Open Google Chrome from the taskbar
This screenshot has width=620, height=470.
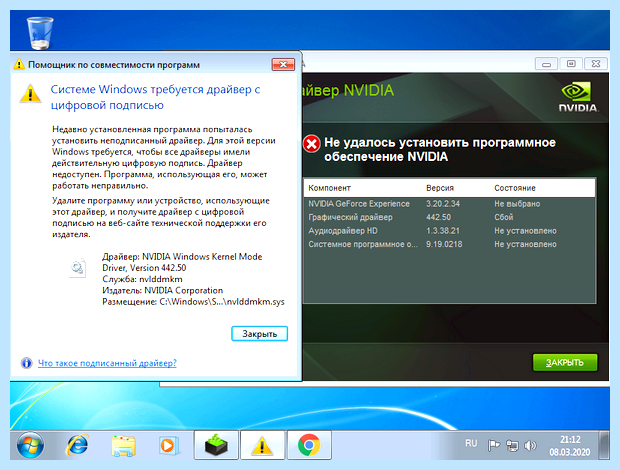tap(309, 445)
